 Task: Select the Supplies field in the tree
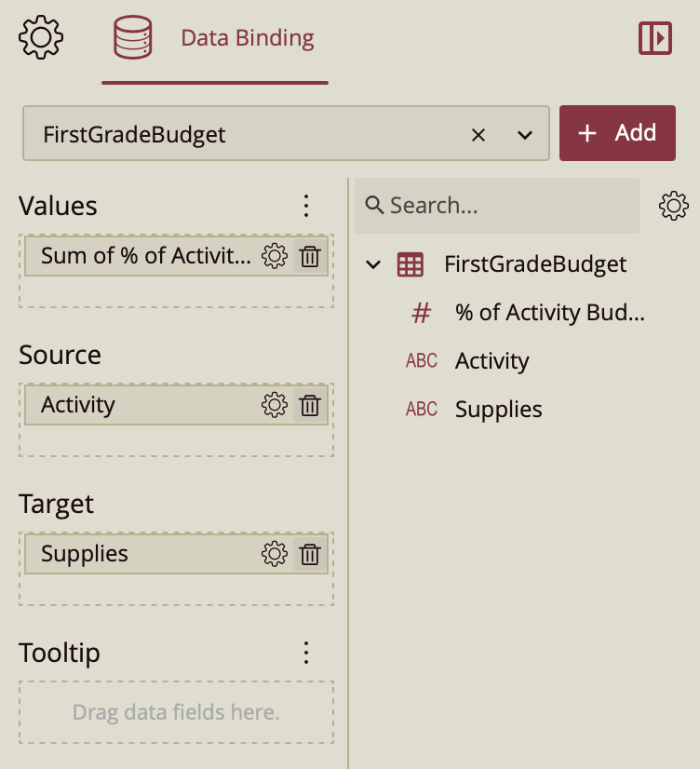pyautogui.click(x=498, y=410)
